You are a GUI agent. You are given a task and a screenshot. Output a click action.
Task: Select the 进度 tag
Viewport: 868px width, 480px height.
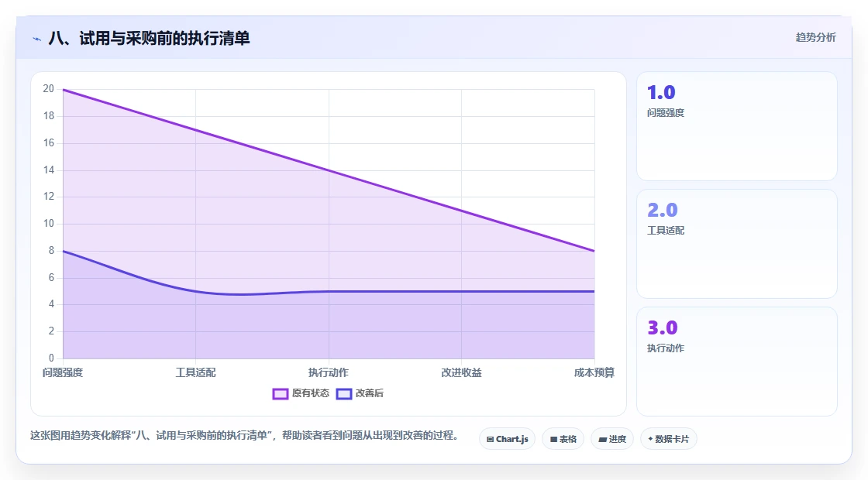(x=612, y=439)
